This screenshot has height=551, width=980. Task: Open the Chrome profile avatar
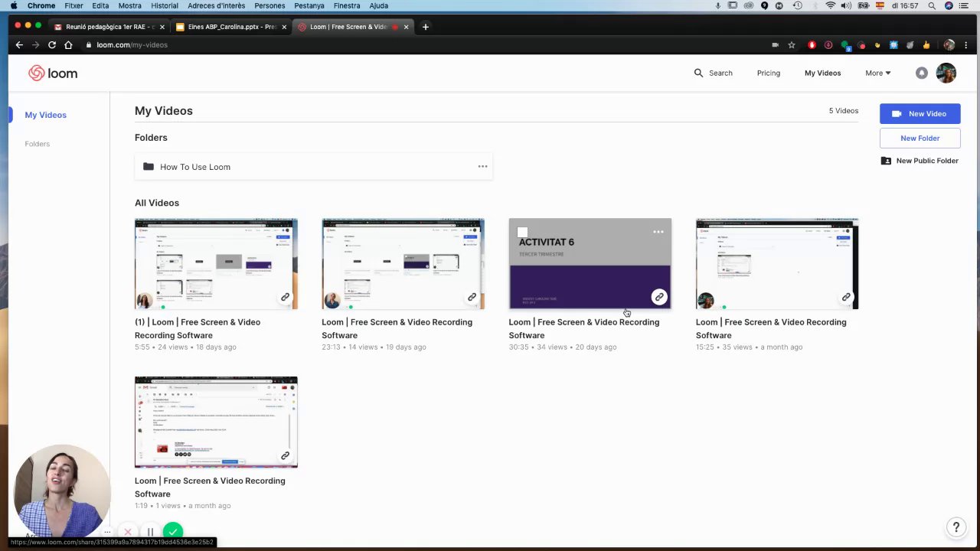(x=949, y=45)
